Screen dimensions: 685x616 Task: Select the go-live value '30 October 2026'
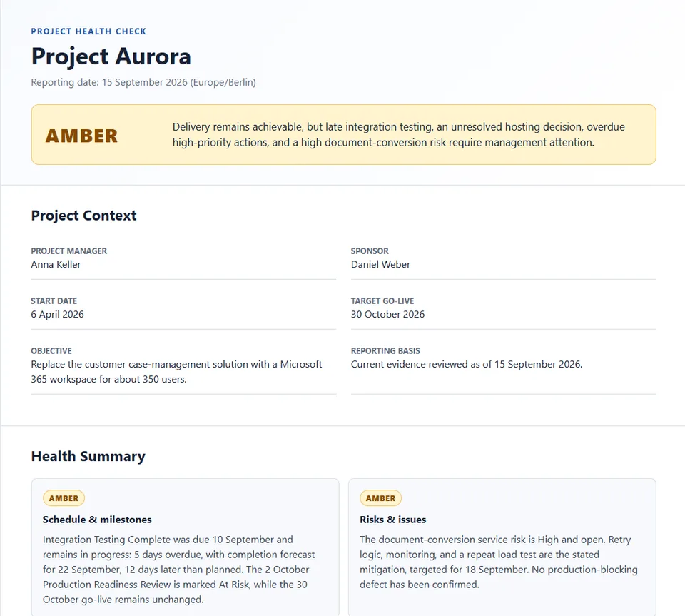[387, 314]
